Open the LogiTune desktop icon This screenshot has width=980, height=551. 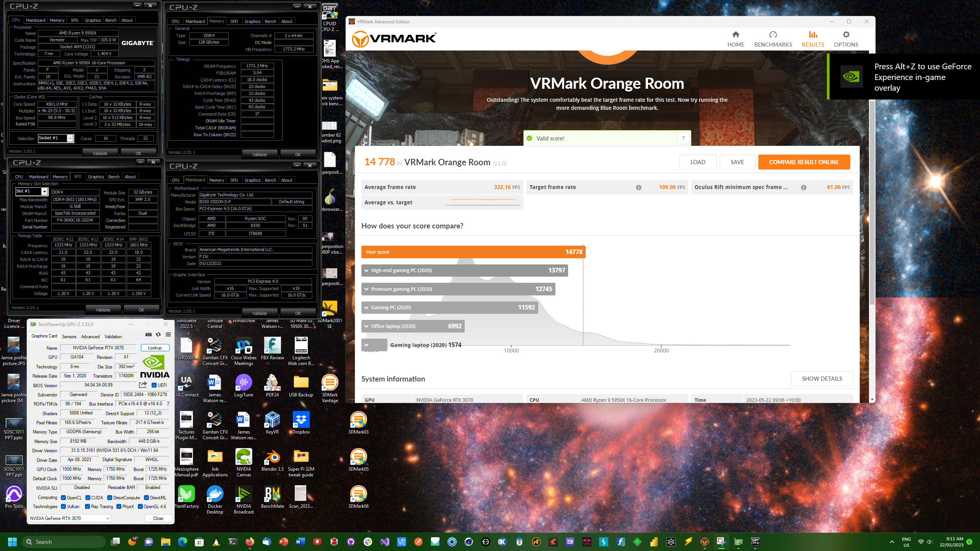(x=243, y=386)
